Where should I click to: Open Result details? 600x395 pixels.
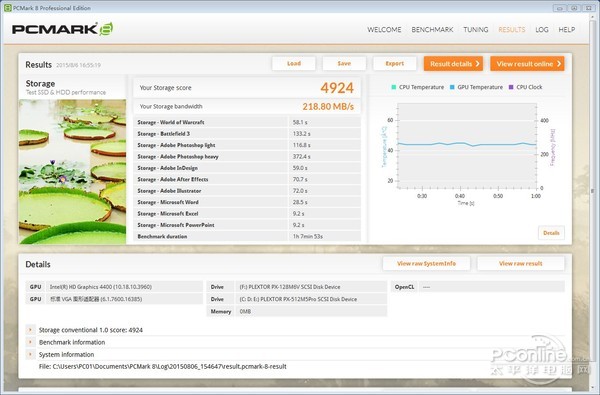pyautogui.click(x=453, y=64)
